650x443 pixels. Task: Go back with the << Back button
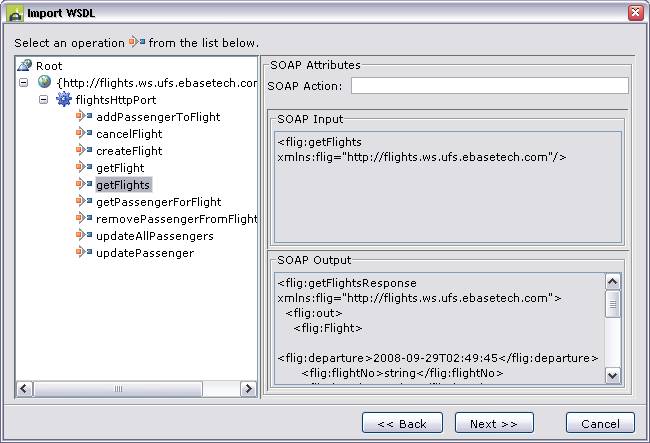coord(402,423)
